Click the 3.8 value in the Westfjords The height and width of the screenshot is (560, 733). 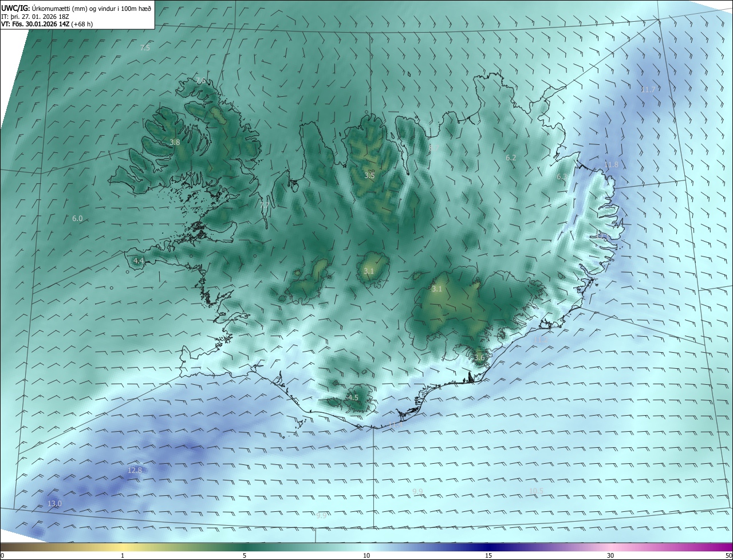(175, 143)
